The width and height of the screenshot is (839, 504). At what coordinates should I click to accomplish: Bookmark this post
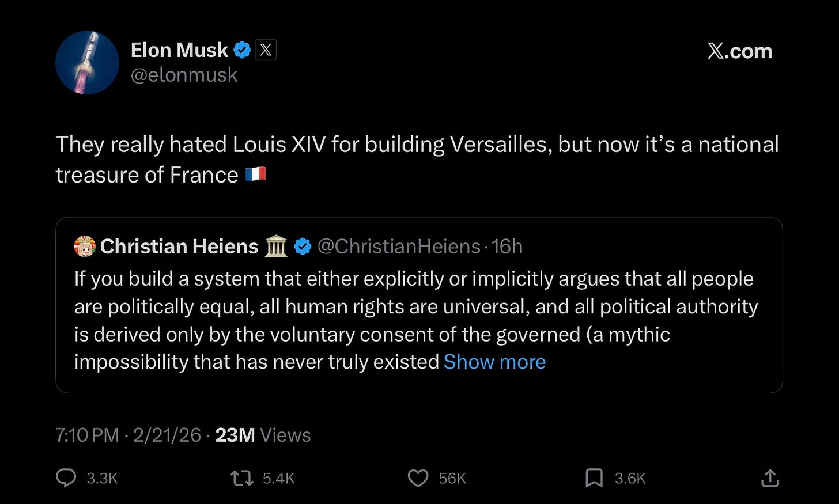coord(594,478)
